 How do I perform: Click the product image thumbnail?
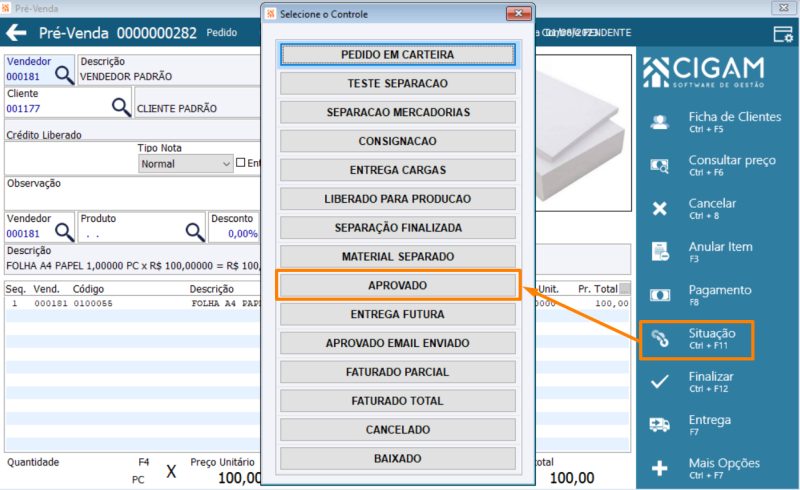[583, 133]
